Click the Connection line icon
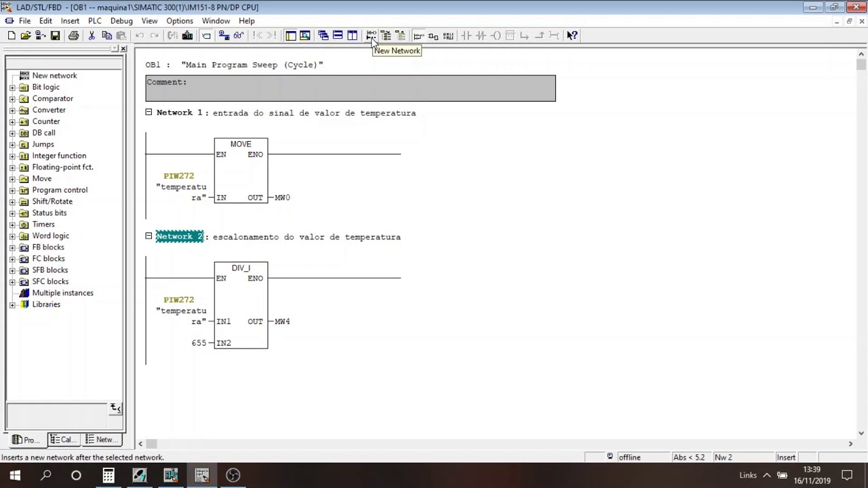This screenshot has height=488, width=868. 554,35
